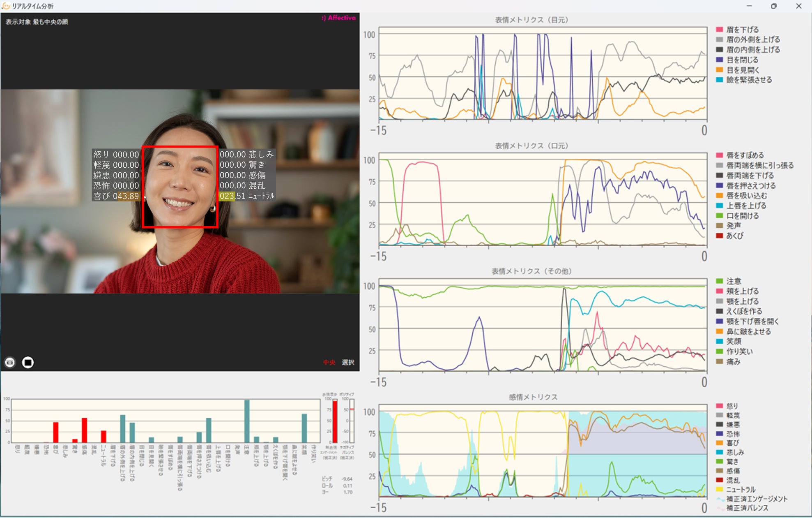The image size is (812, 518).
Task: Click the 唇をすぼめる legend marker
Action: point(719,155)
